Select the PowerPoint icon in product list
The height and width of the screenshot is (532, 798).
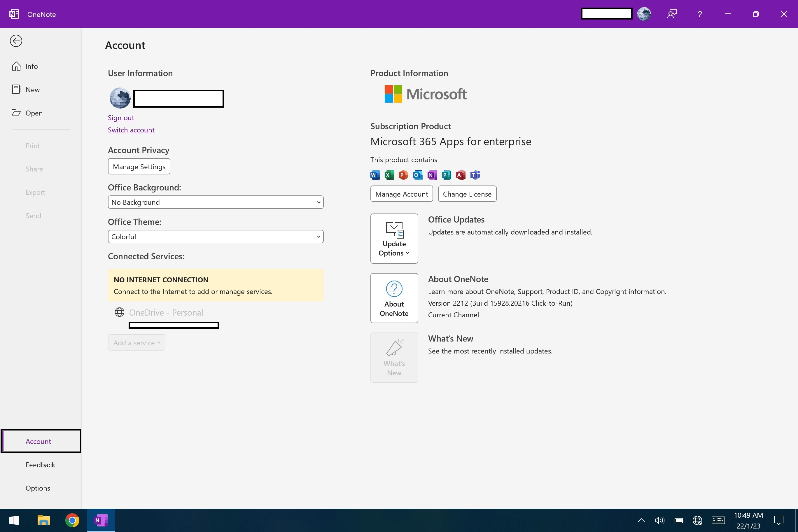403,175
